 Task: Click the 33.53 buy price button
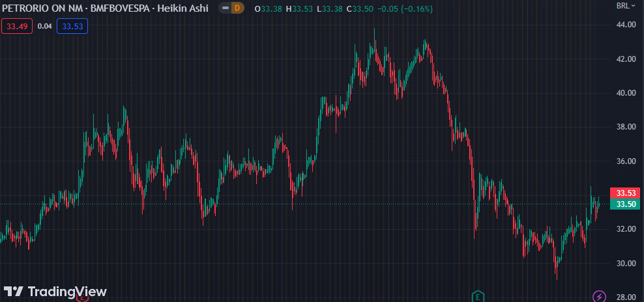coord(72,26)
